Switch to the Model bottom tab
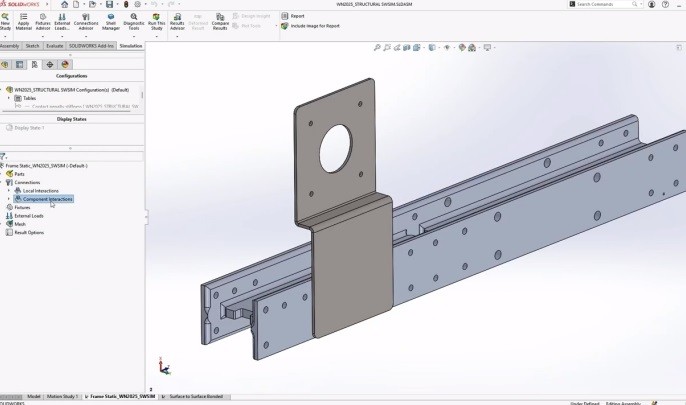Image resolution: width=686 pixels, height=405 pixels. point(34,396)
